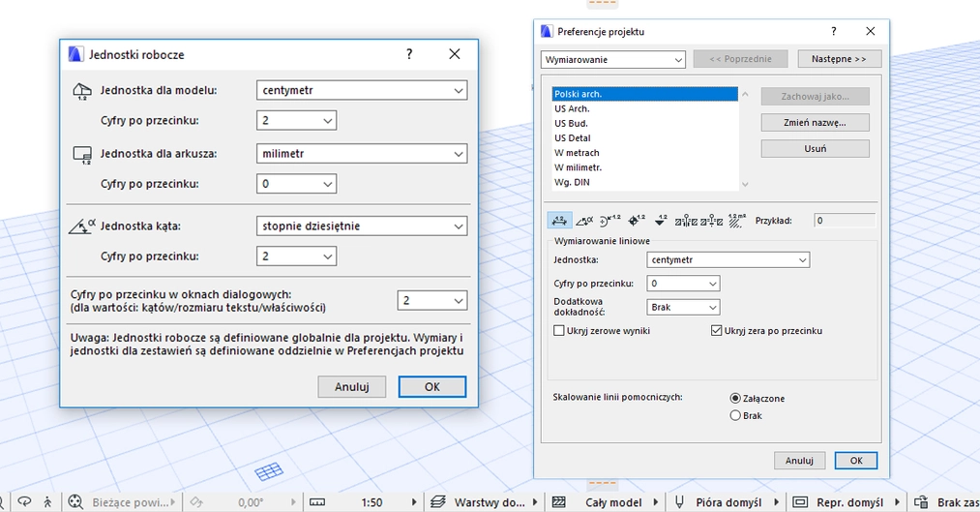980x512 pixels.
Task: Open decimals dropdown under Jednostka dla modelu
Action: pos(296,120)
